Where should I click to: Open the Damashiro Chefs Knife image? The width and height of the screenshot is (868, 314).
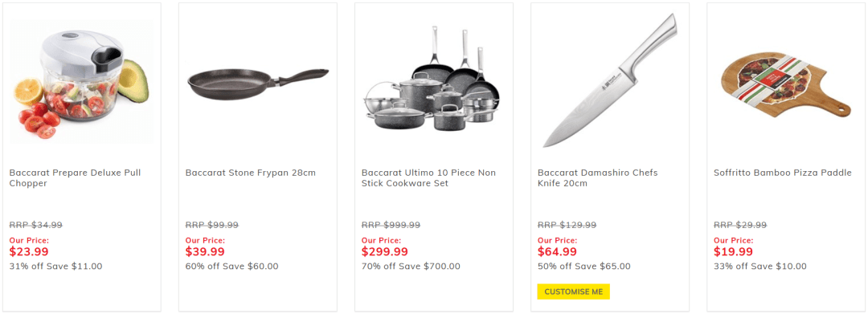point(609,81)
